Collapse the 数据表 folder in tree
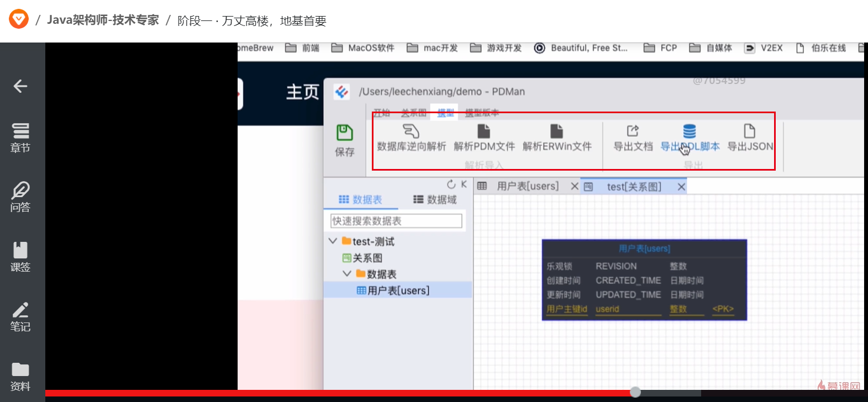The width and height of the screenshot is (868, 402). (x=347, y=274)
